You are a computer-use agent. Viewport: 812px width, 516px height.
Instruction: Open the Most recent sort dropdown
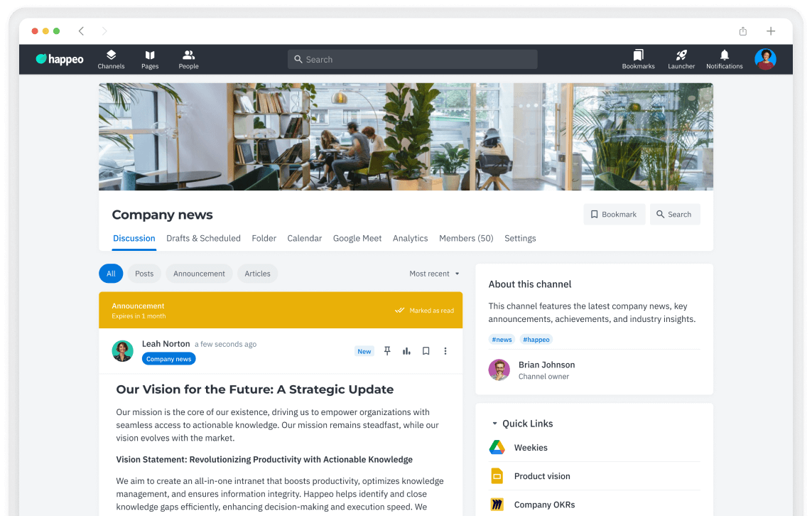click(x=434, y=274)
